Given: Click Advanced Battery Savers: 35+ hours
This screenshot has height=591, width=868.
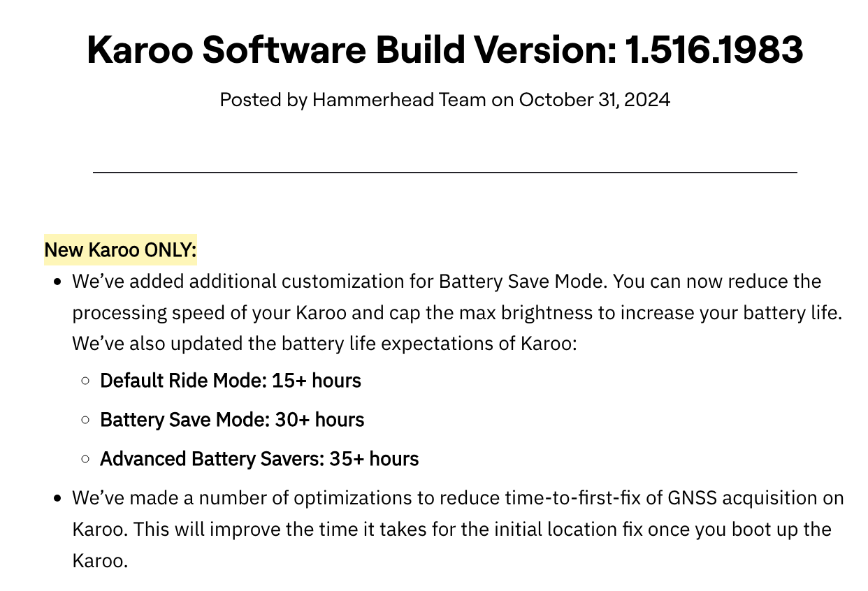Looking at the screenshot, I should point(259,459).
